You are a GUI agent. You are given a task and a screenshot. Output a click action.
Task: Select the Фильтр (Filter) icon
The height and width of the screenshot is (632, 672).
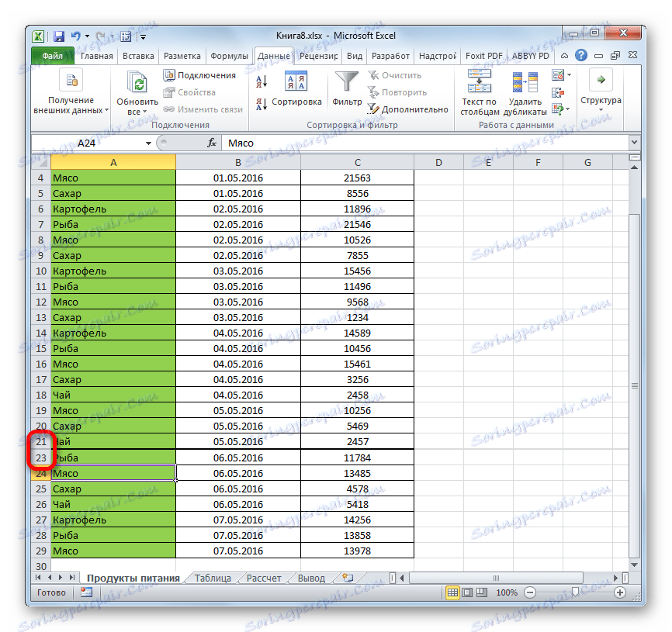click(345, 81)
